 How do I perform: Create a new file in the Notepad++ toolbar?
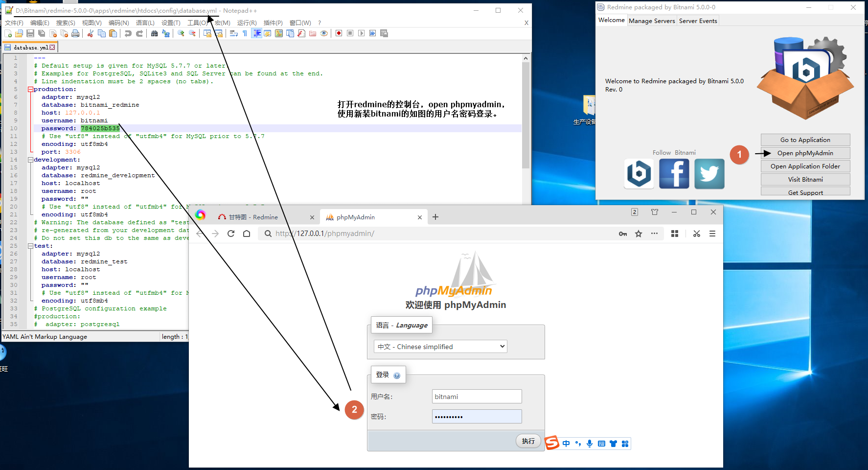click(8, 33)
